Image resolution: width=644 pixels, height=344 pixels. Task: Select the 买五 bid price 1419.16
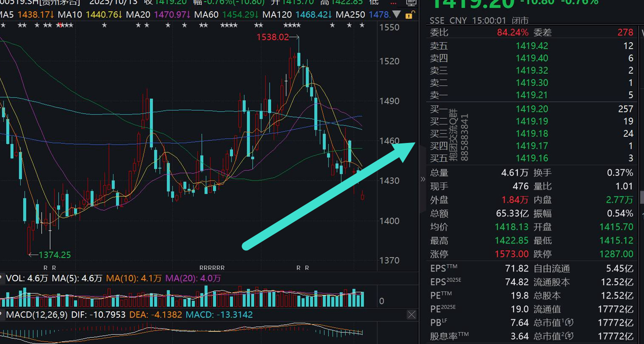click(532, 158)
